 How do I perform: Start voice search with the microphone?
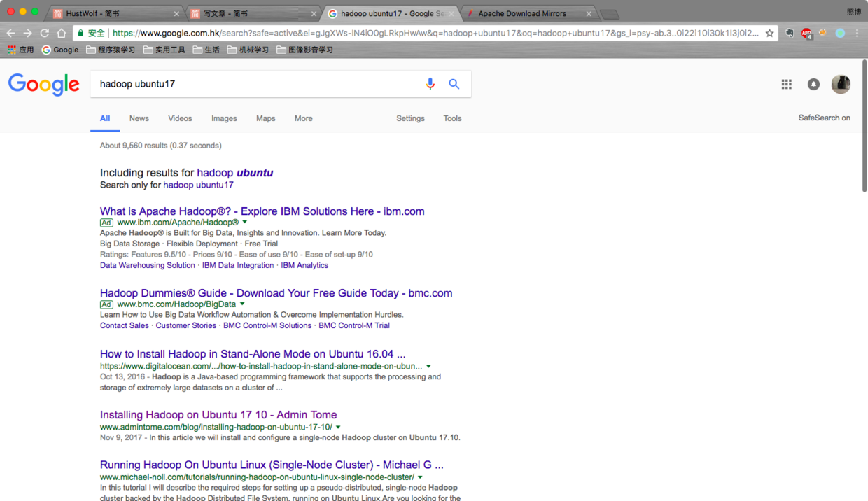pyautogui.click(x=430, y=84)
